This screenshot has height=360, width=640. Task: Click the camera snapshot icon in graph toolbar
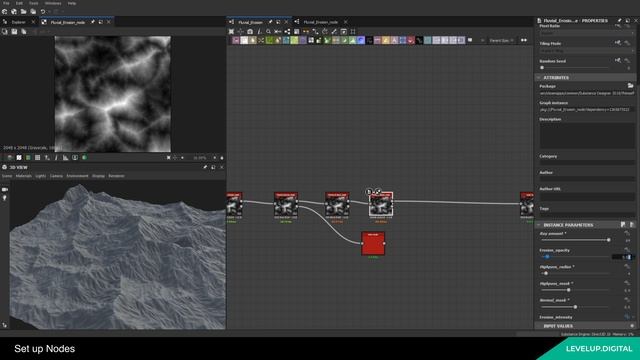(250, 31)
